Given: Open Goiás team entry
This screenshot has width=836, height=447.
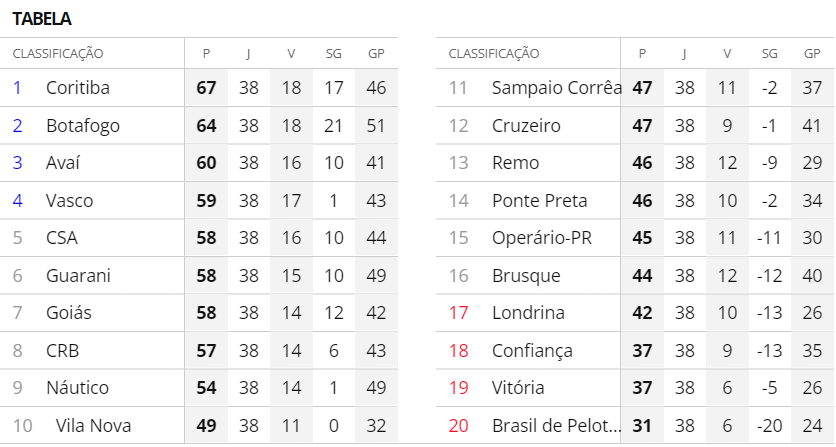Looking at the screenshot, I should (69, 313).
